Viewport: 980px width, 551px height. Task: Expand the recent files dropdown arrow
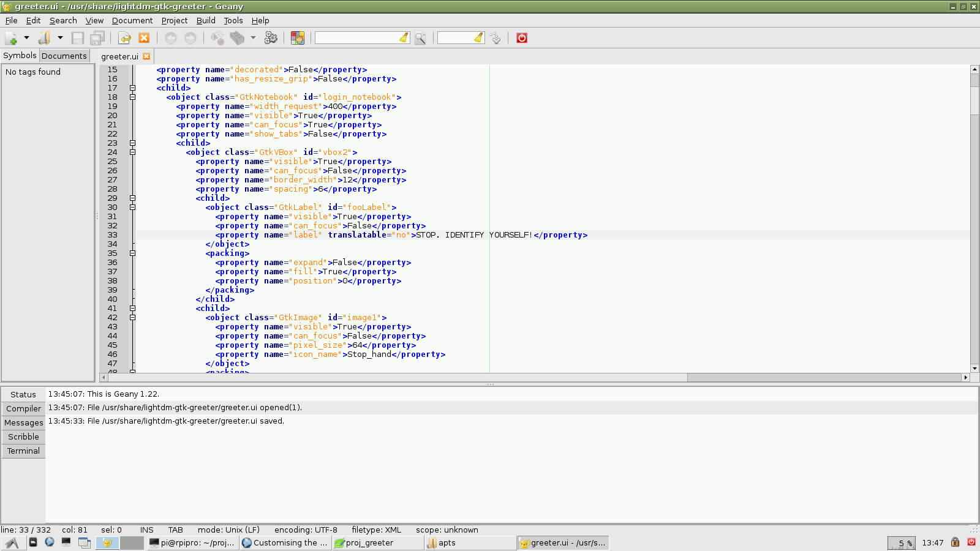pos(60,38)
